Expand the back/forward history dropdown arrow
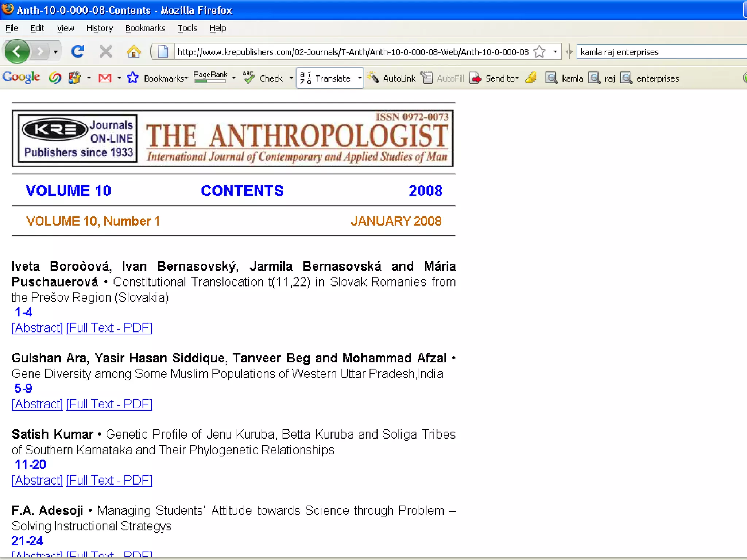The height and width of the screenshot is (560, 747). click(x=55, y=52)
